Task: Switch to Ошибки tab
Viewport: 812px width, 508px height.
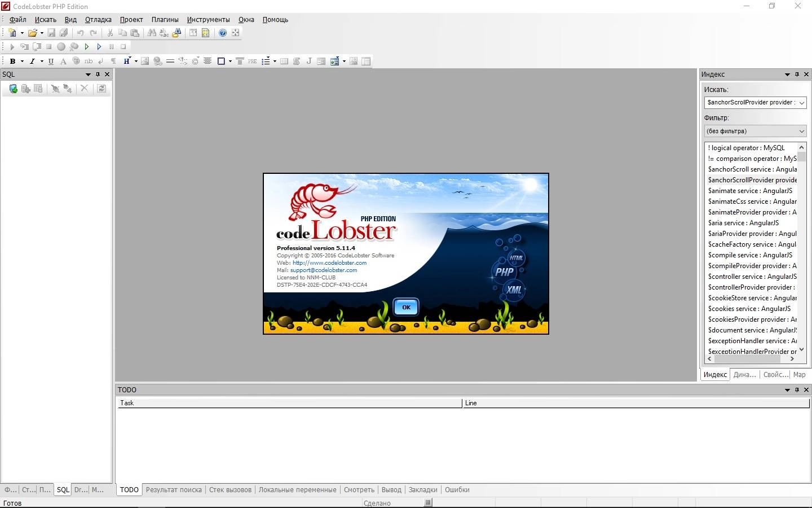Action: pyautogui.click(x=457, y=489)
